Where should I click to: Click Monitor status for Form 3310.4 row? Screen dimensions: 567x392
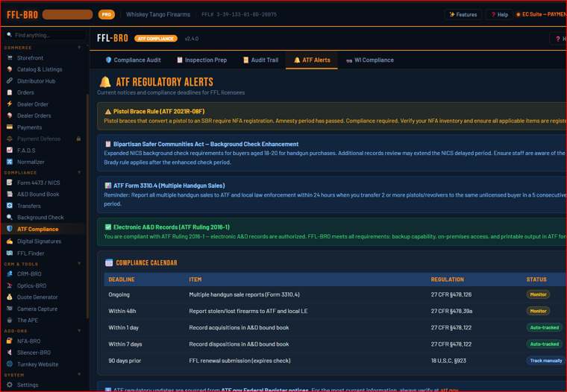click(538, 294)
